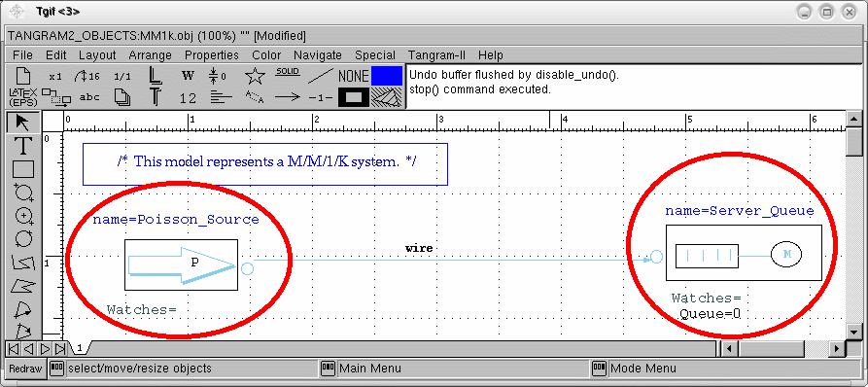Open the Properties menu
The image size is (868, 387).
pos(212,55)
